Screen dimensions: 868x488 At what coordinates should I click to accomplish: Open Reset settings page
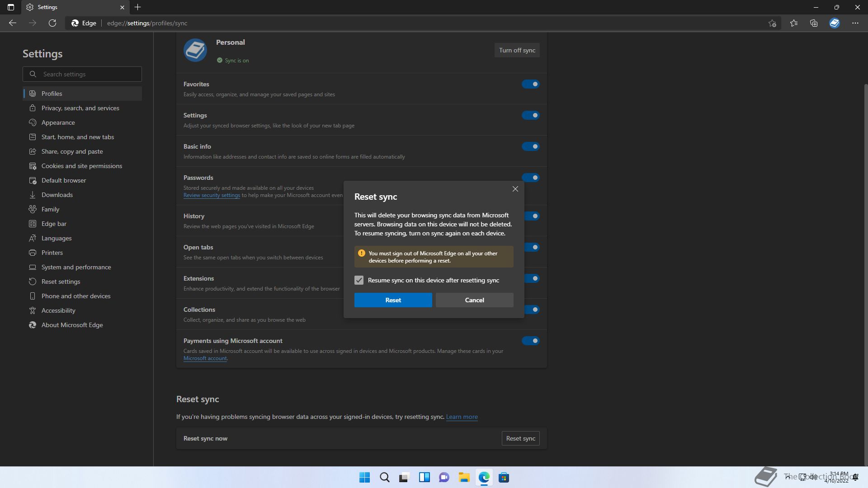click(x=82, y=282)
